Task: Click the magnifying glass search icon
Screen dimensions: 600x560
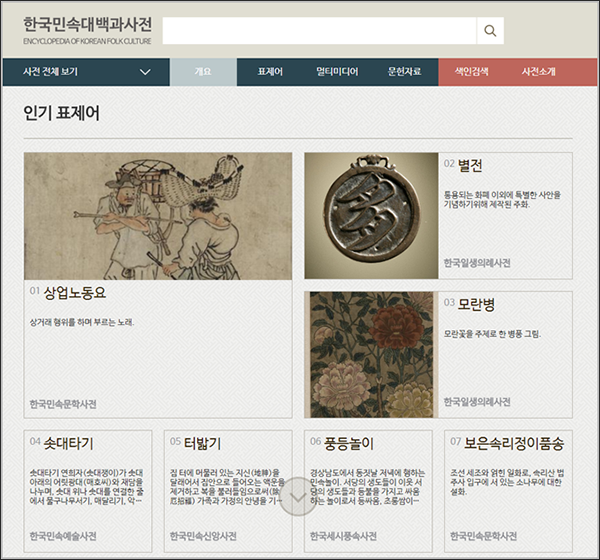Action: pos(490,30)
